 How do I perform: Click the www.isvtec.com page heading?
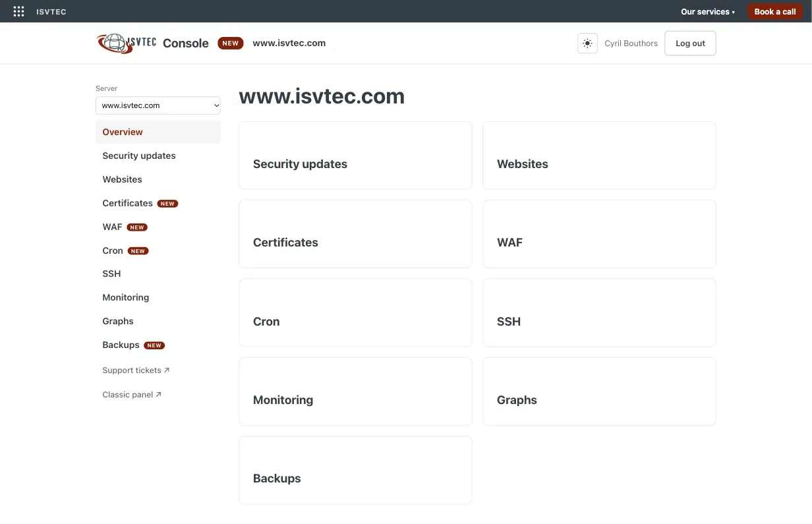[x=322, y=96]
